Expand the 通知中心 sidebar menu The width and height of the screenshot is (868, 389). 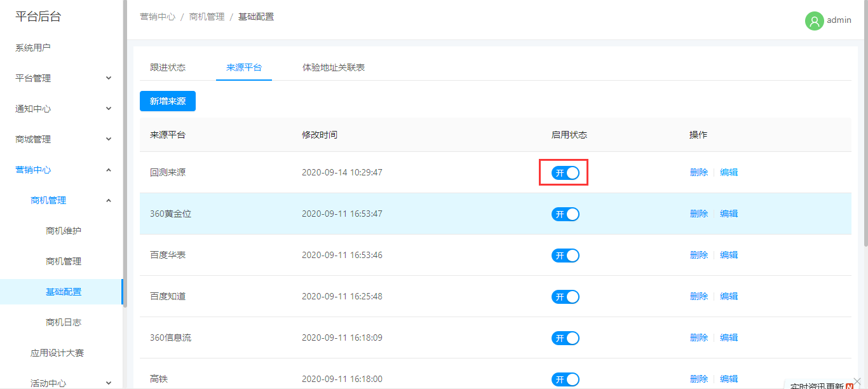pyautogui.click(x=62, y=109)
